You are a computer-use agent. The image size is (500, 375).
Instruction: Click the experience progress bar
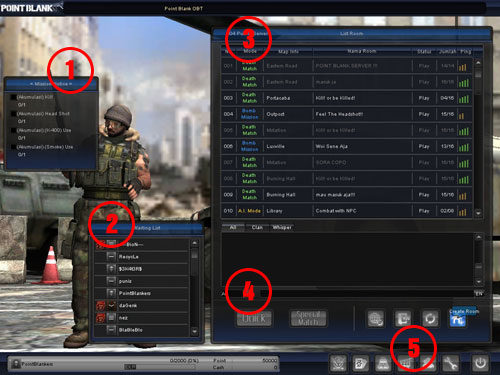coord(160,367)
